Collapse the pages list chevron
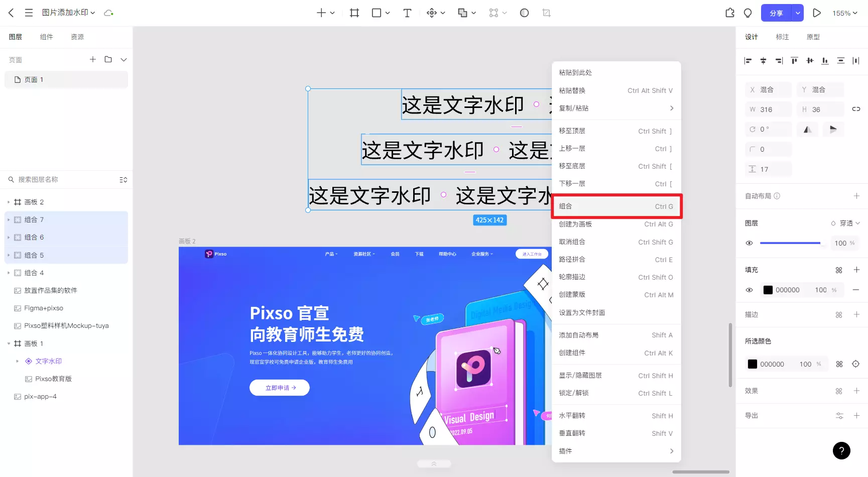 coord(123,59)
